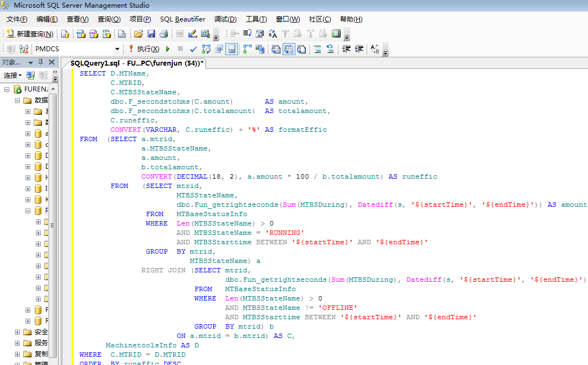This screenshot has height=365, width=588.
Task: Parse the query with the blue checkmark
Action: (193, 49)
